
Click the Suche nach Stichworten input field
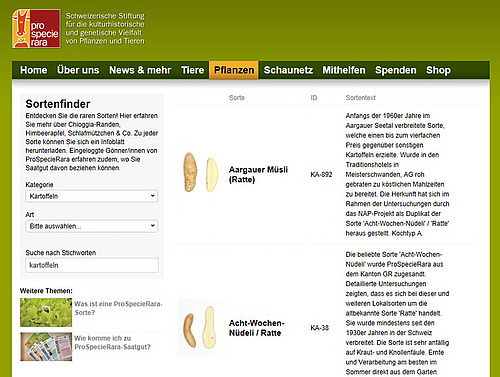point(92,265)
